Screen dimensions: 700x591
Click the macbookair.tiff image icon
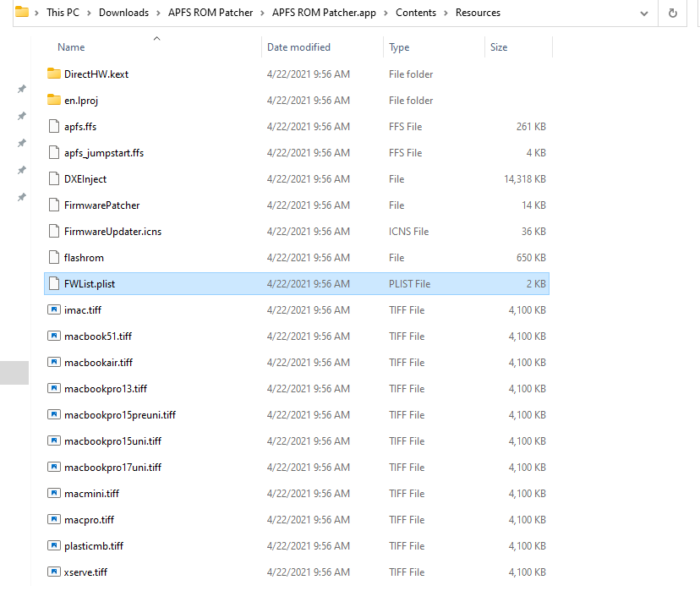(x=53, y=363)
